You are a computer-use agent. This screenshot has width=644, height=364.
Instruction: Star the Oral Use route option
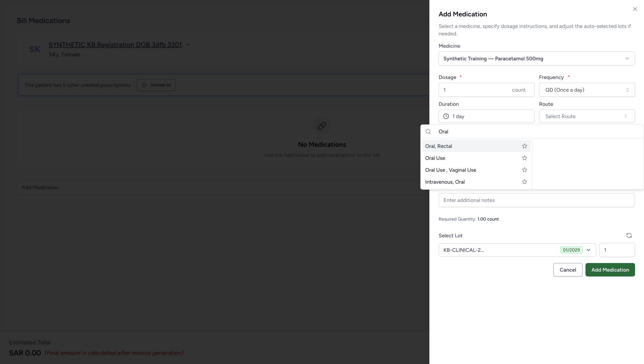[524, 158]
